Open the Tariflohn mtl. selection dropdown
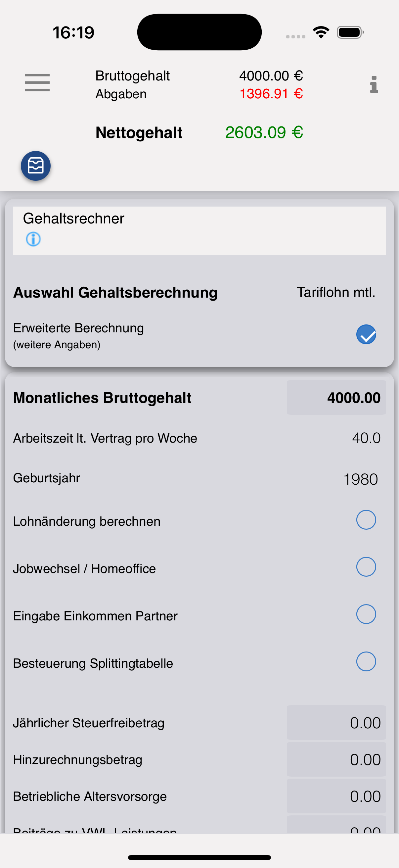This screenshot has height=868, width=399. (336, 292)
